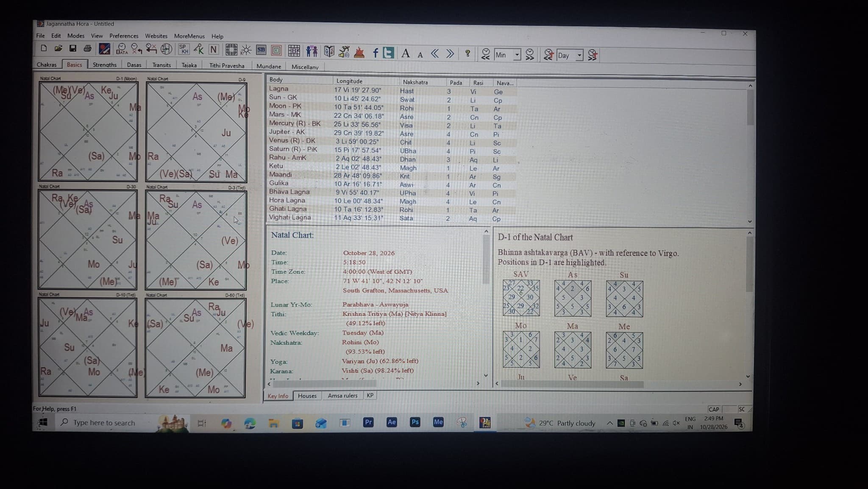868x489 pixels.
Task: Click the SP KH toolbar icon
Action: tap(184, 50)
